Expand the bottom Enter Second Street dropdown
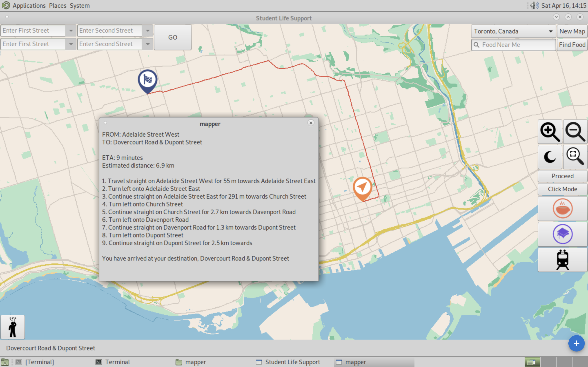The image size is (588, 367). (x=148, y=44)
